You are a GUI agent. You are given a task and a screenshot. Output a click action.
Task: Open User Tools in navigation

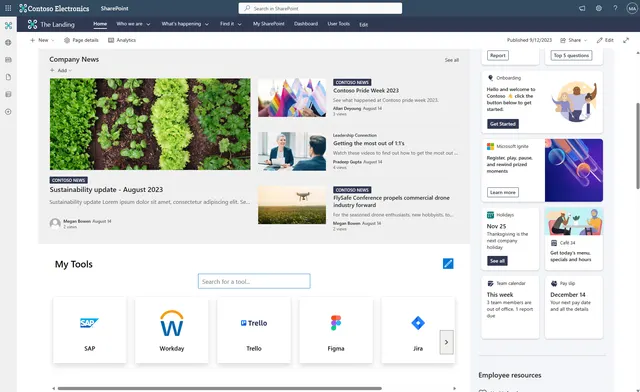pyautogui.click(x=338, y=24)
